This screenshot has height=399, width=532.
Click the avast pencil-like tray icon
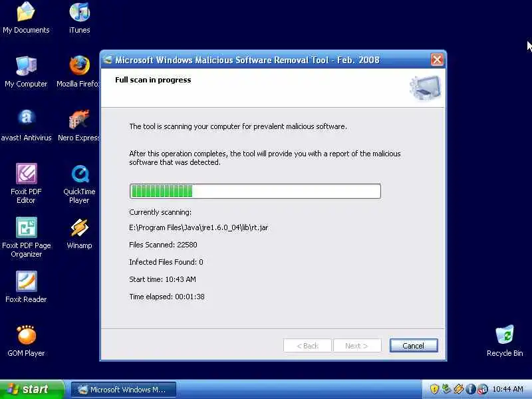(x=458, y=389)
